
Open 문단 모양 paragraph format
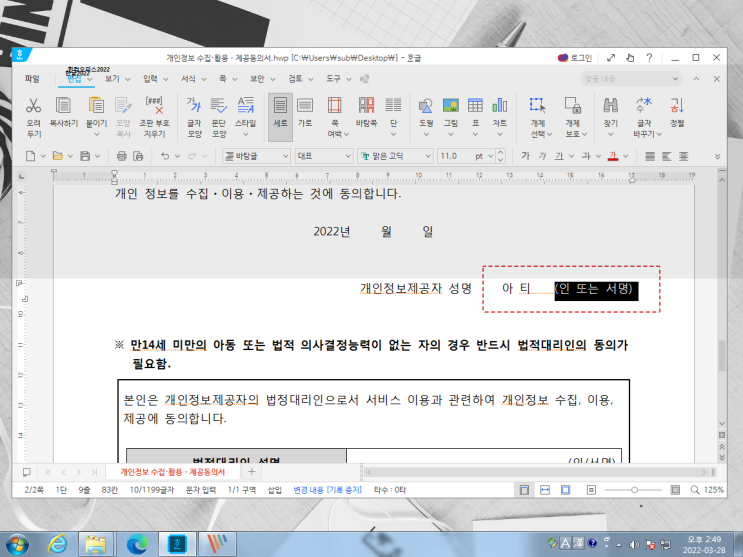pos(219,106)
